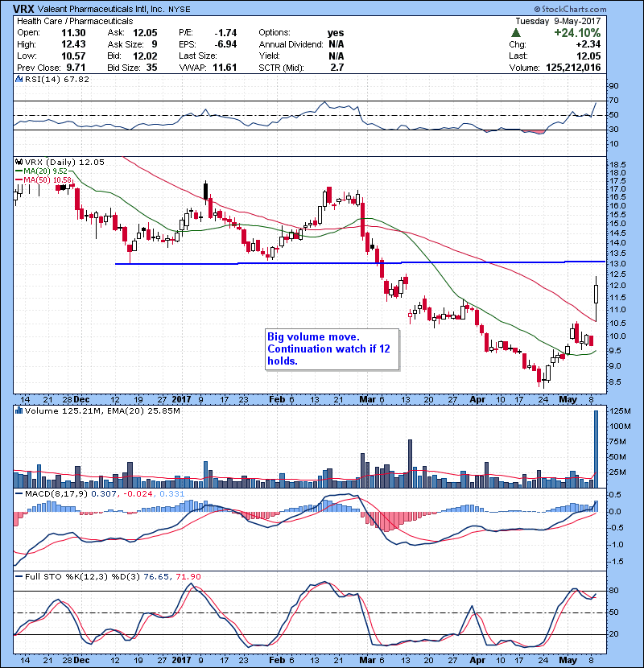Click the 90 level label on RSI axis

click(x=613, y=85)
